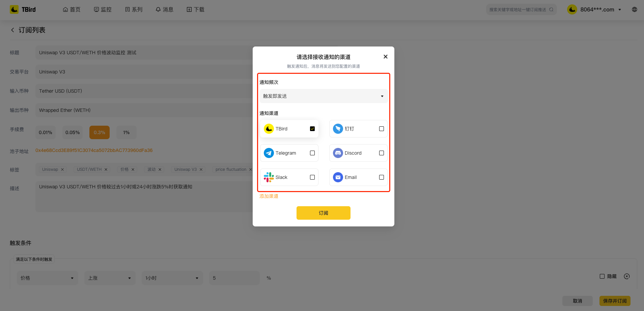644x311 pixels.
Task: Click the yellow 订阅 subscribe button
Action: pos(323,213)
